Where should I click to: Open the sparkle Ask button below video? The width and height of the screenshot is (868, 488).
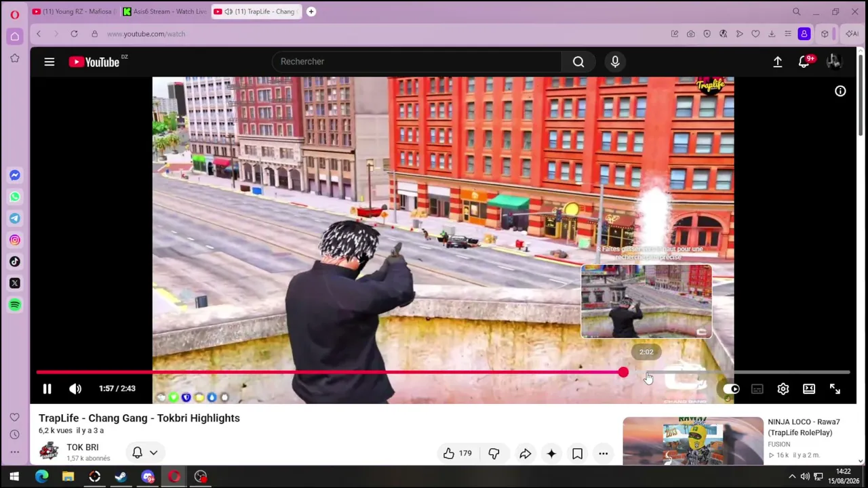(x=551, y=453)
